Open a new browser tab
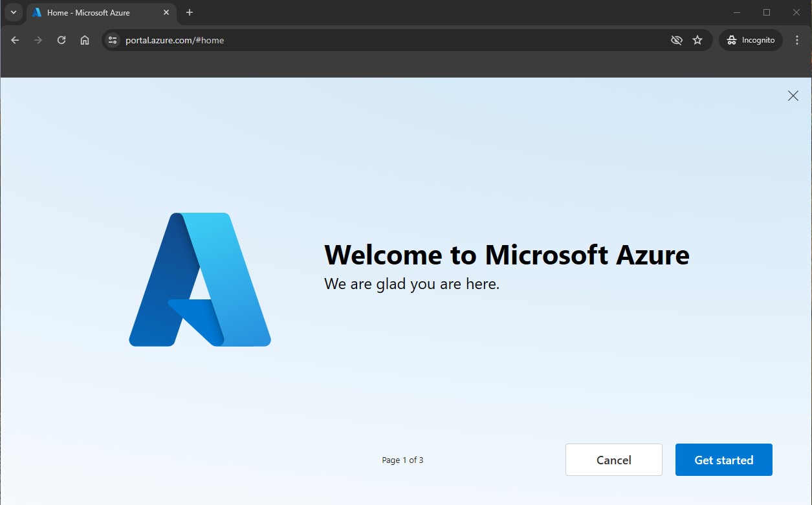The height and width of the screenshot is (505, 812). pyautogui.click(x=190, y=12)
